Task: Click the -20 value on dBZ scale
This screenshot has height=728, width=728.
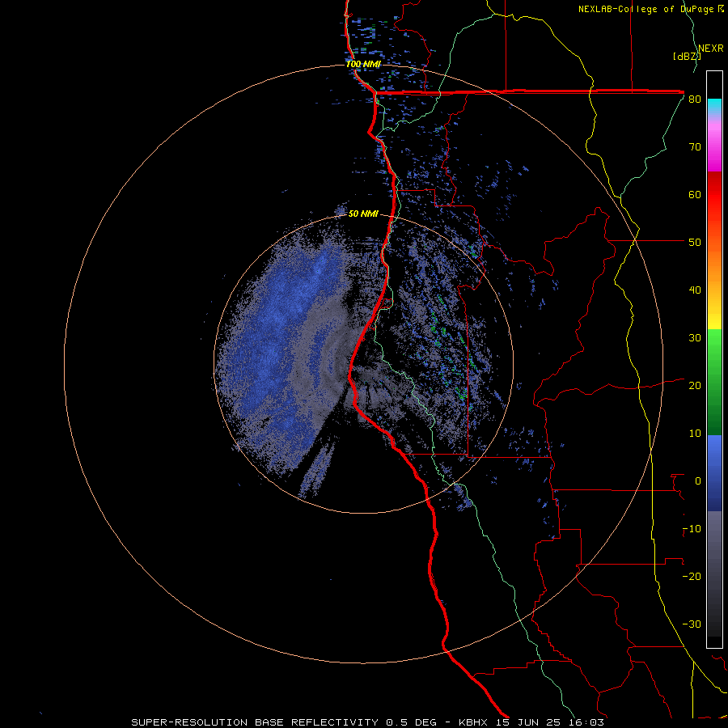Action: 692,576
